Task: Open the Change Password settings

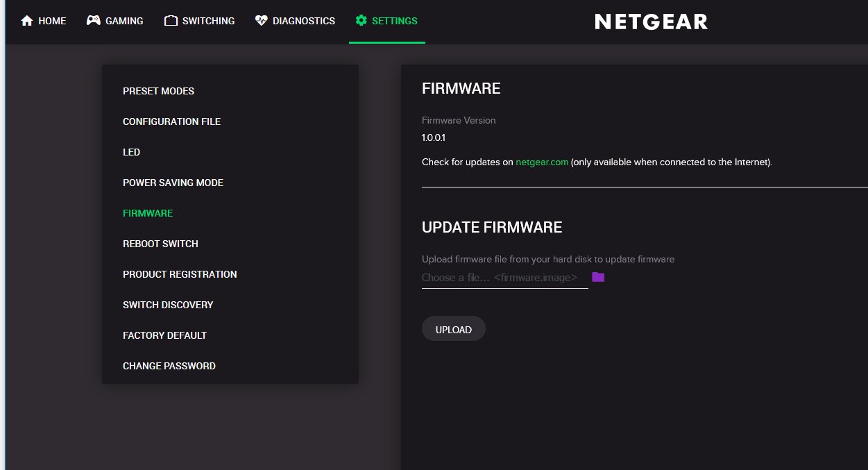Action: coord(169,366)
